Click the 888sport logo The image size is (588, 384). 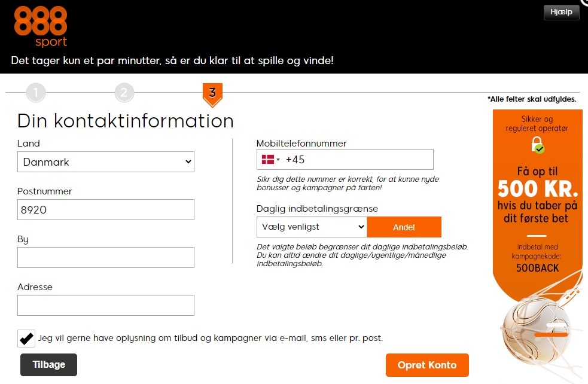(x=41, y=26)
